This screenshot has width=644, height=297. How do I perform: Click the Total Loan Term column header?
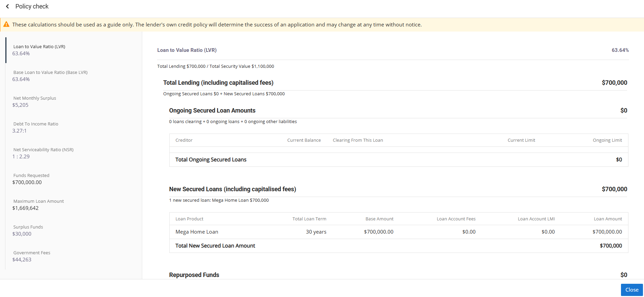click(x=309, y=219)
